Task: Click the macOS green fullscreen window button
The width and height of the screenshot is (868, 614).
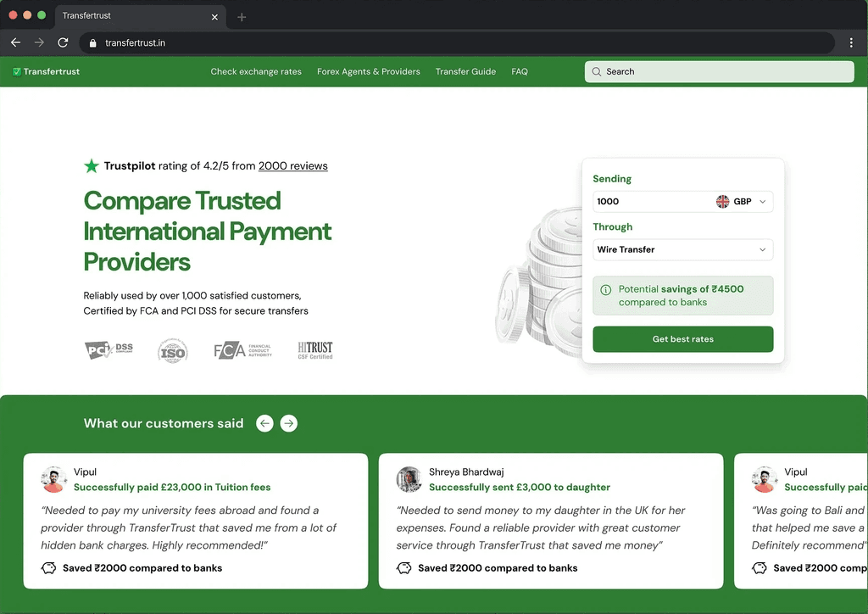Action: click(x=42, y=15)
